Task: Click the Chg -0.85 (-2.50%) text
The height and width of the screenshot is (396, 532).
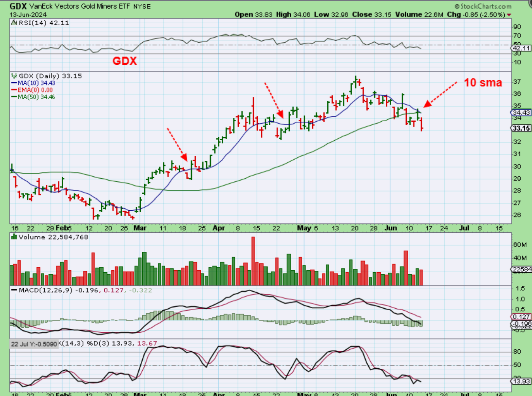Action: point(476,15)
